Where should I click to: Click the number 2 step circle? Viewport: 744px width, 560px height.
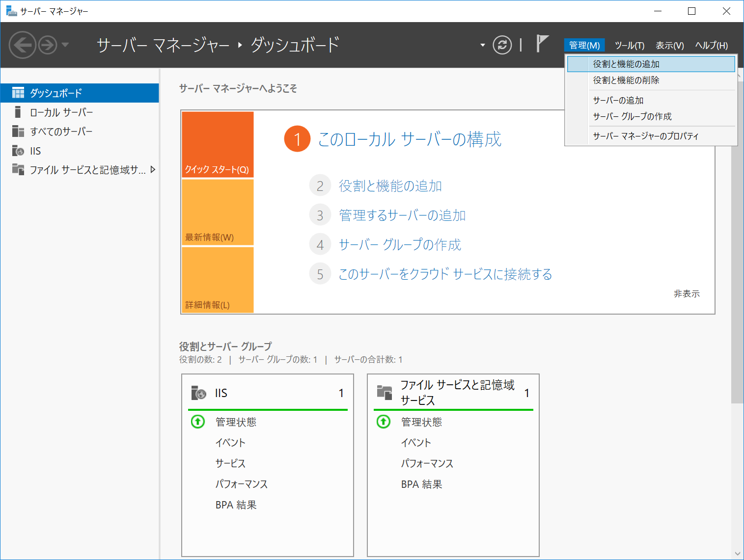click(x=320, y=186)
